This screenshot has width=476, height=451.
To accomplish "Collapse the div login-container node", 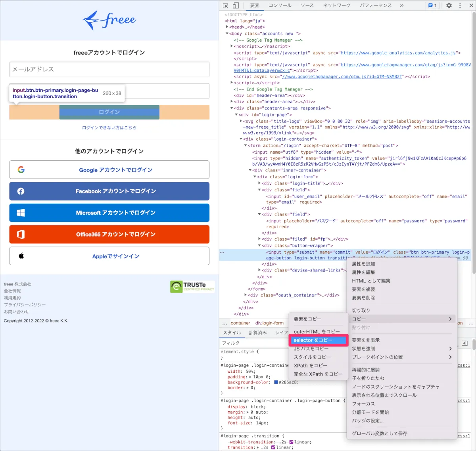I will tap(241, 139).
